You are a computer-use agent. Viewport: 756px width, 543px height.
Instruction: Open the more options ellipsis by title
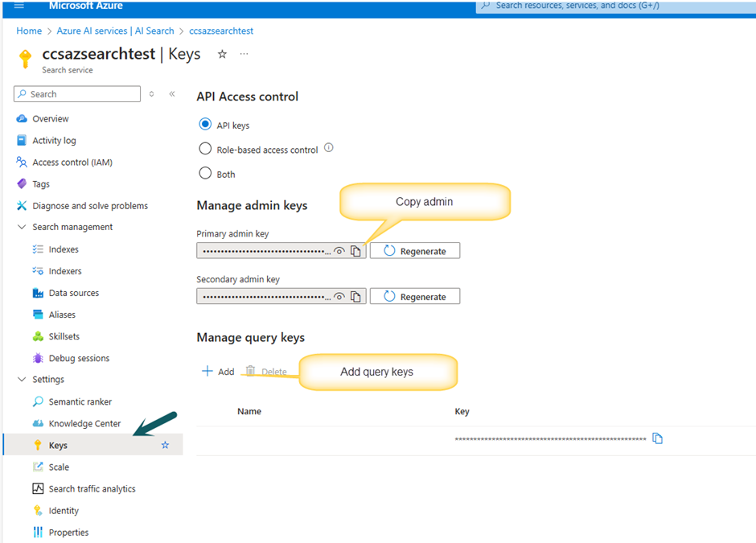(244, 54)
